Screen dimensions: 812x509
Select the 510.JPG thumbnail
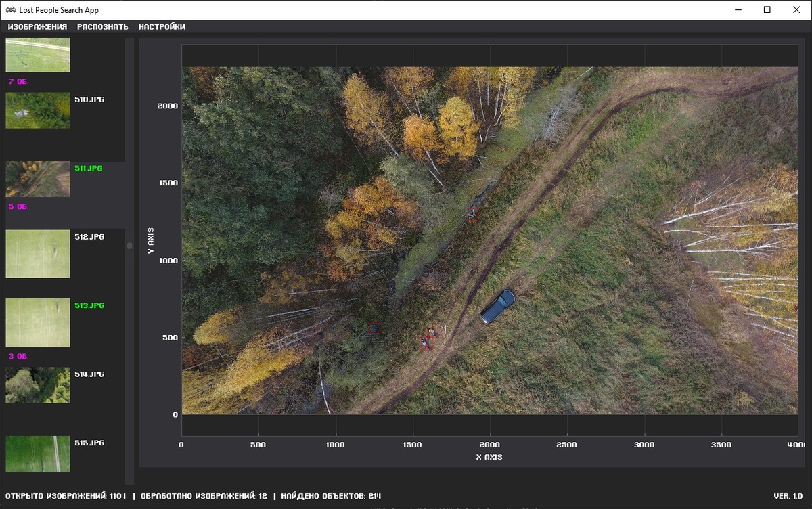(x=38, y=110)
